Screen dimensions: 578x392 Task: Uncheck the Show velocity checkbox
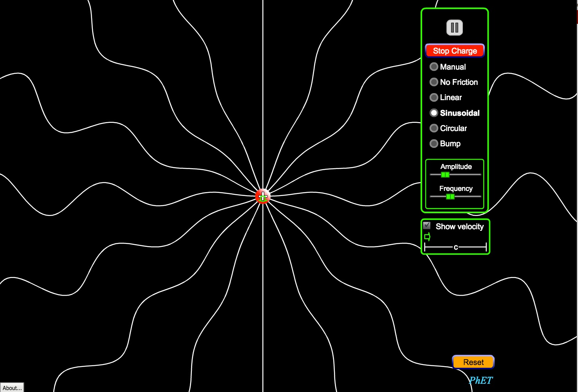(426, 225)
